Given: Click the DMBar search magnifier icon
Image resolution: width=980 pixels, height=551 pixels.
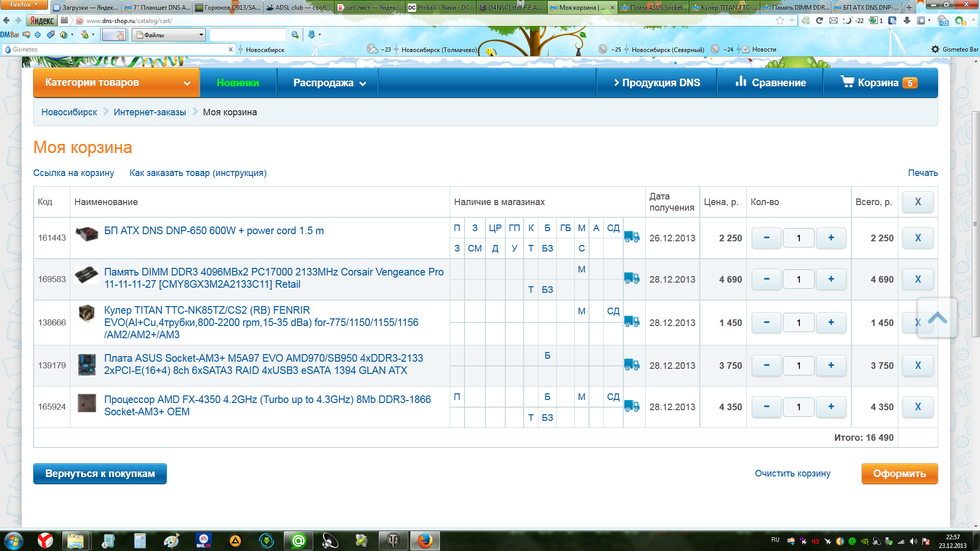Looking at the screenshot, I should tap(295, 35).
